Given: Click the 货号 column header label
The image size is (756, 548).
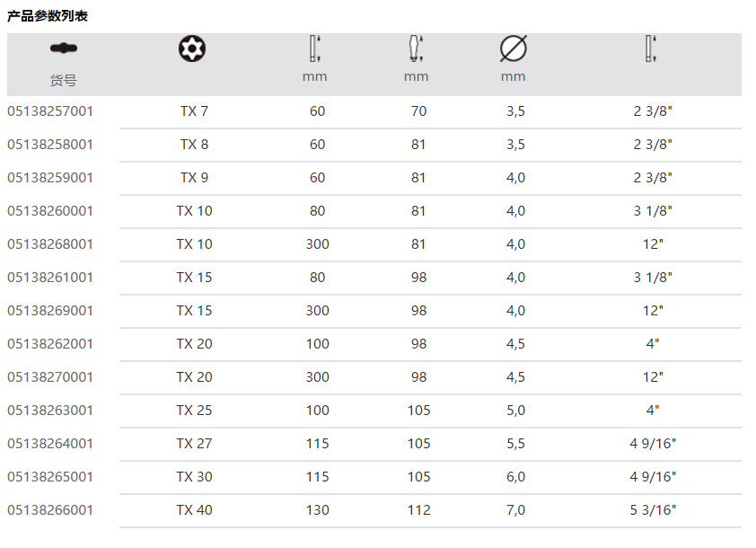Looking at the screenshot, I should (64, 81).
